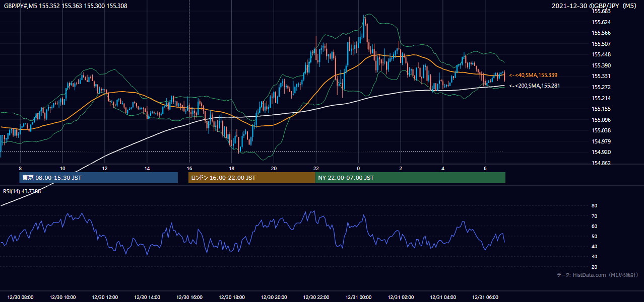Click the London 16:00-22:00 JST session bar
Screen dimensions: 644x302
pos(251,178)
